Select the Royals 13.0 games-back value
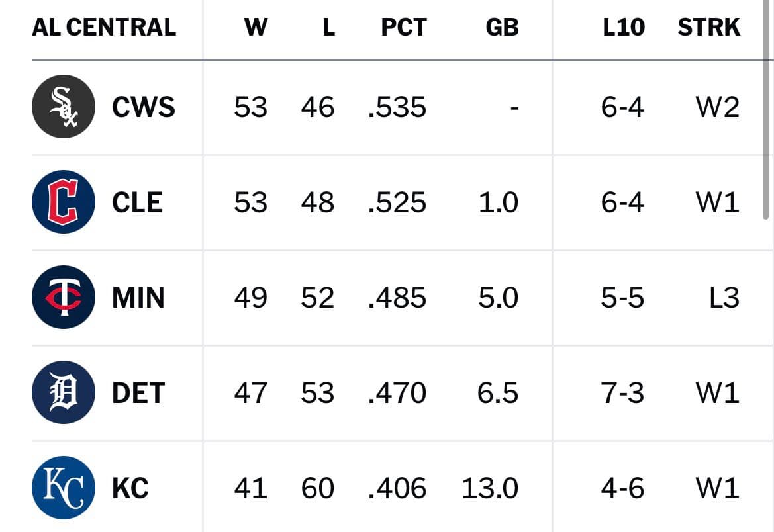The width and height of the screenshot is (774, 532). (490, 488)
